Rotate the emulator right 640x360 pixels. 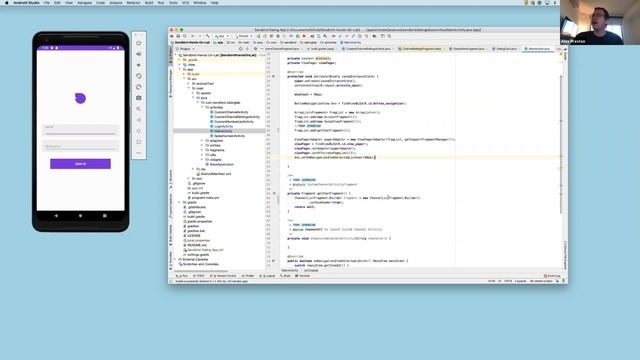click(x=139, y=87)
